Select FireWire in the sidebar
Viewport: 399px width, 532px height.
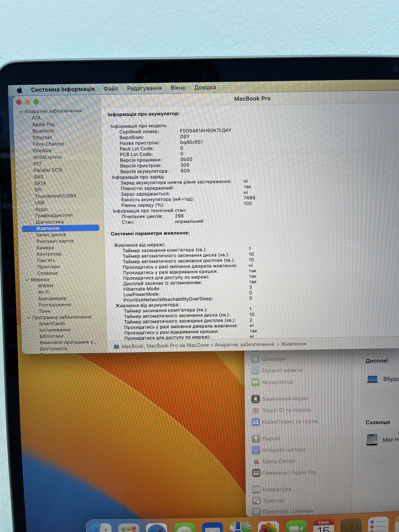pos(42,150)
